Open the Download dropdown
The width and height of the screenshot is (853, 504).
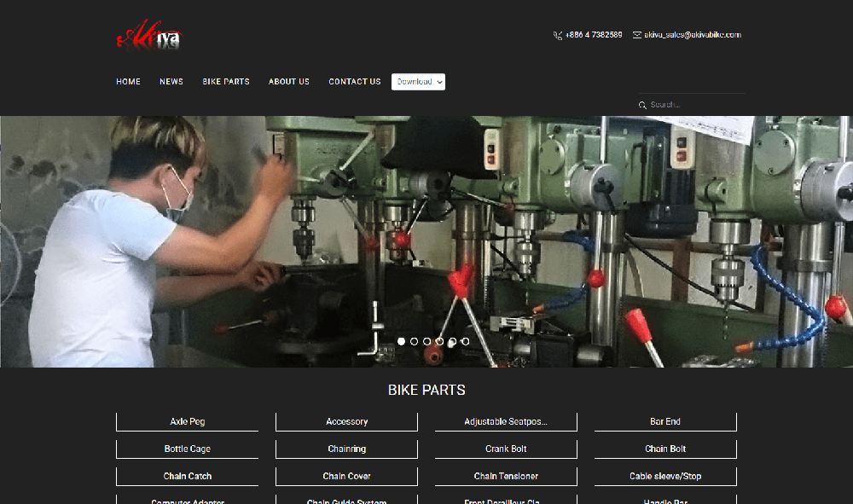click(x=418, y=82)
